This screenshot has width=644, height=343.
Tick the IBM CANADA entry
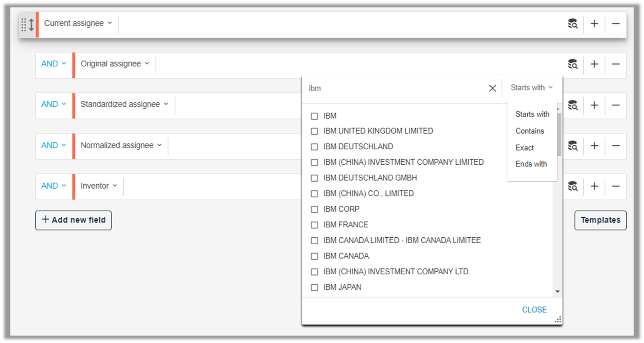tap(315, 256)
